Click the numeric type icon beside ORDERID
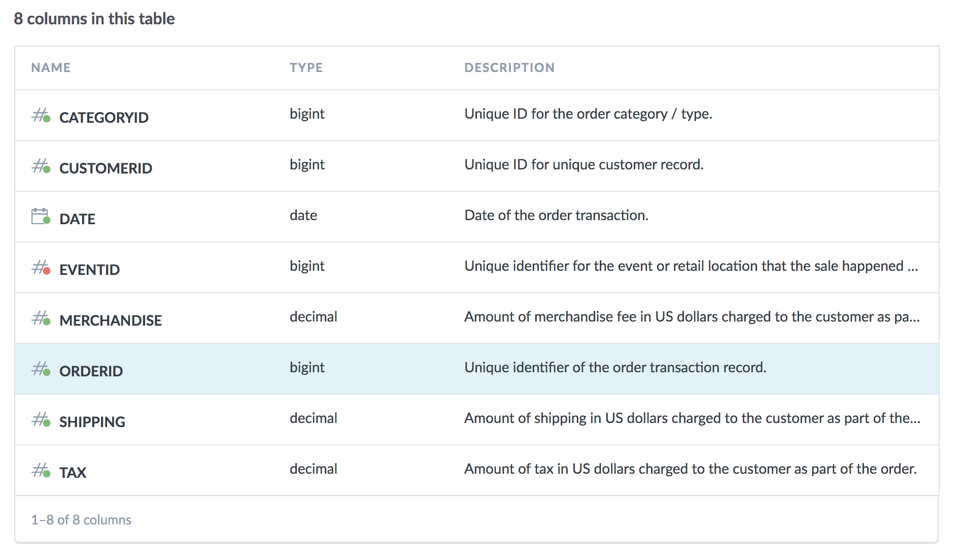This screenshot has width=962, height=560. click(41, 369)
